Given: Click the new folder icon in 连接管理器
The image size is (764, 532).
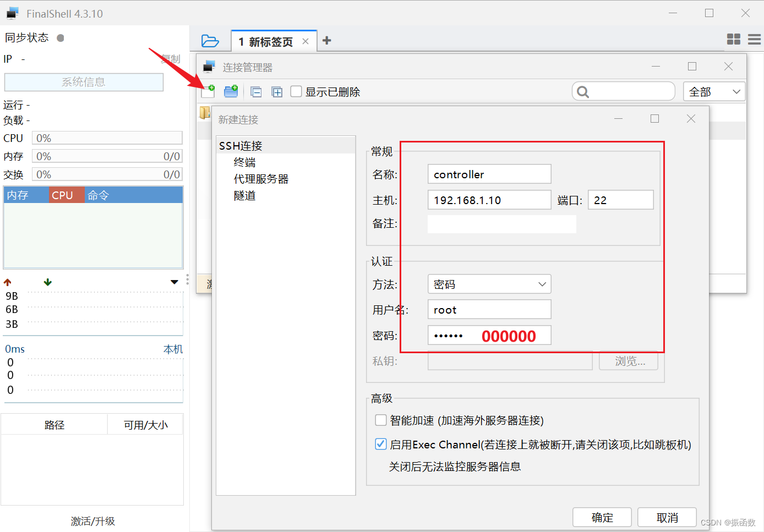Looking at the screenshot, I should coord(231,91).
